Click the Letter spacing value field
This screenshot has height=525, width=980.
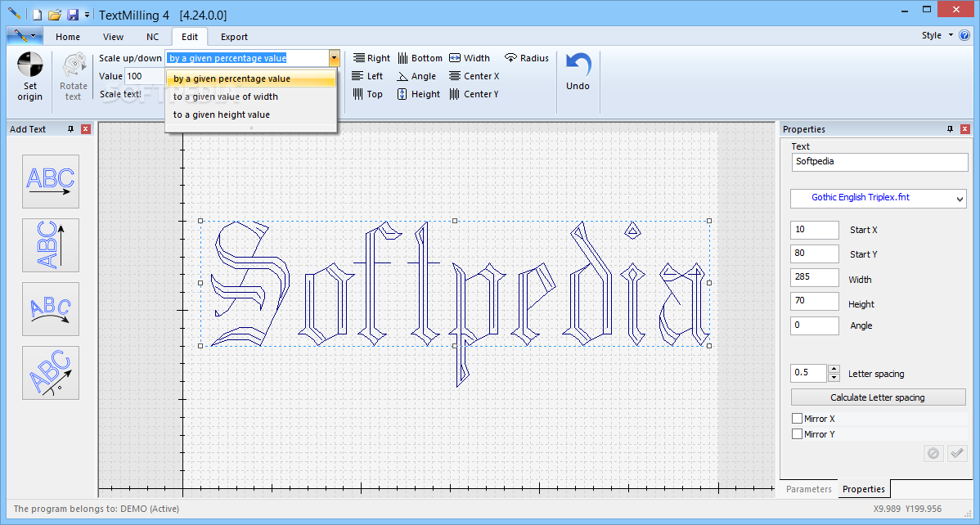809,373
